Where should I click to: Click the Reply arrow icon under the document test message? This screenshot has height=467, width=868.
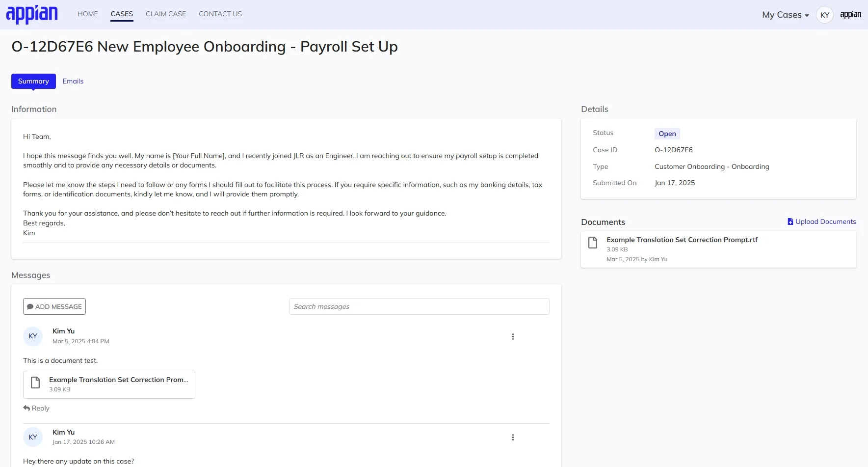[x=27, y=408]
